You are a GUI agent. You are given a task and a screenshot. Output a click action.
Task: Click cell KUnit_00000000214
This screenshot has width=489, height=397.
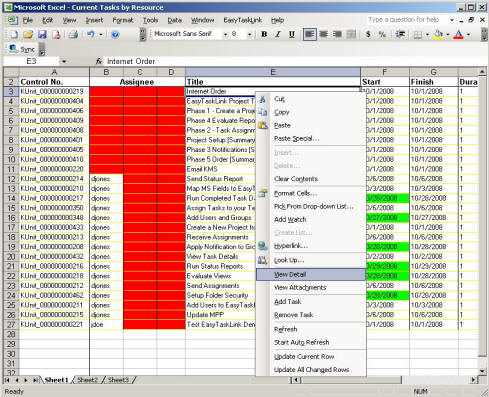coord(54,179)
